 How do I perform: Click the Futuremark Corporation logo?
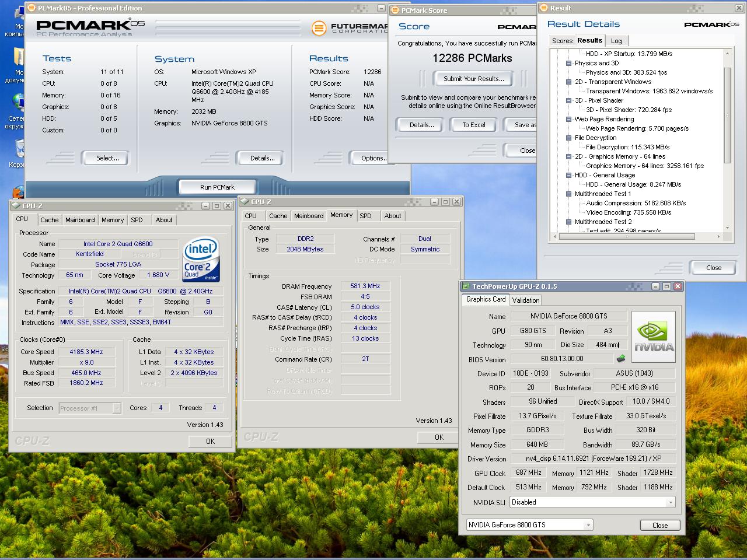(350, 27)
